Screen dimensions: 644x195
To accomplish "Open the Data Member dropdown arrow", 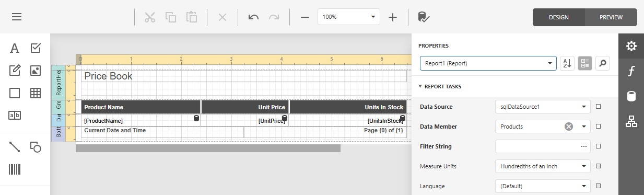I will click(583, 127).
